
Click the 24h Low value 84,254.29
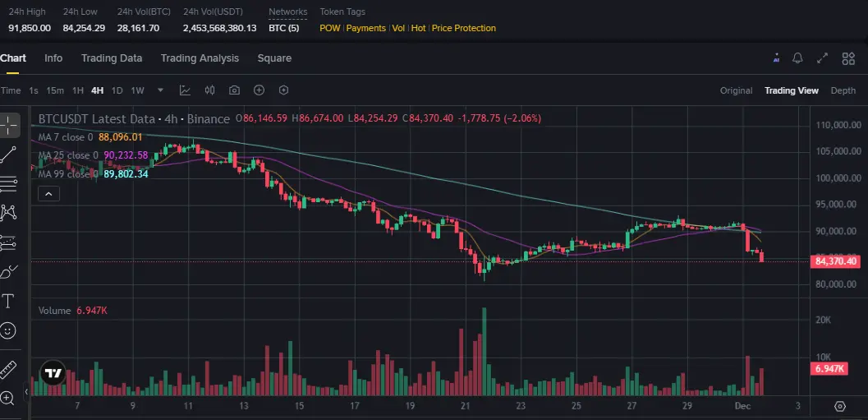point(84,28)
